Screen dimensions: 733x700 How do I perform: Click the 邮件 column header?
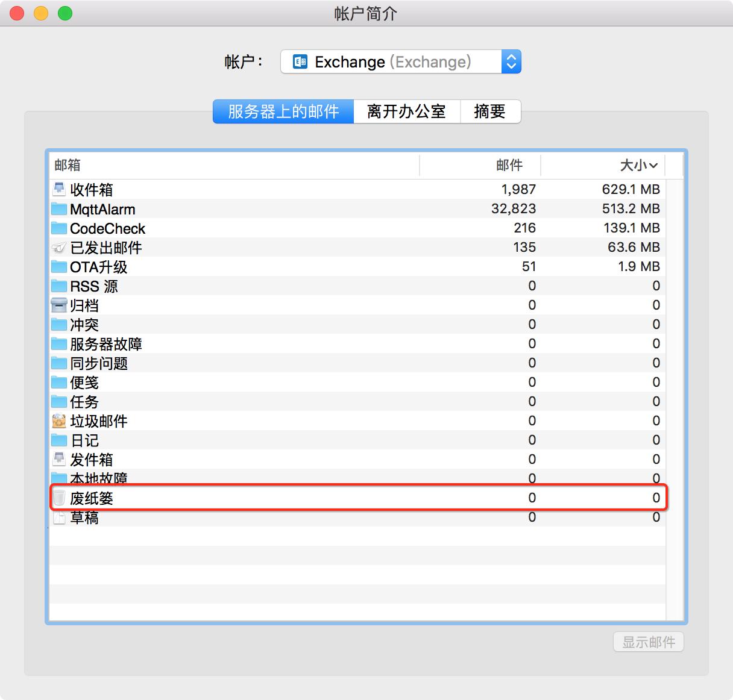pos(509,165)
